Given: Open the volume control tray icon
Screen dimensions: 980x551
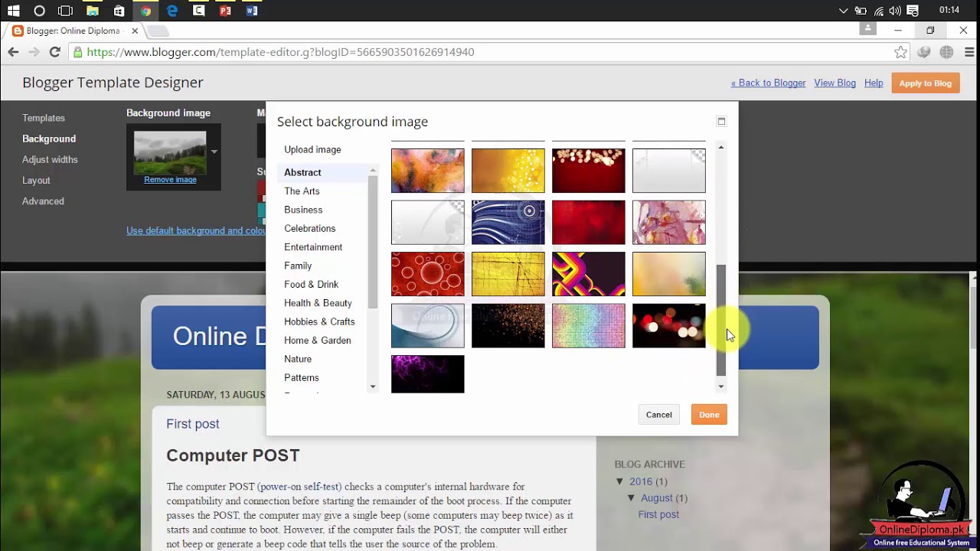Looking at the screenshot, I should point(895,11).
